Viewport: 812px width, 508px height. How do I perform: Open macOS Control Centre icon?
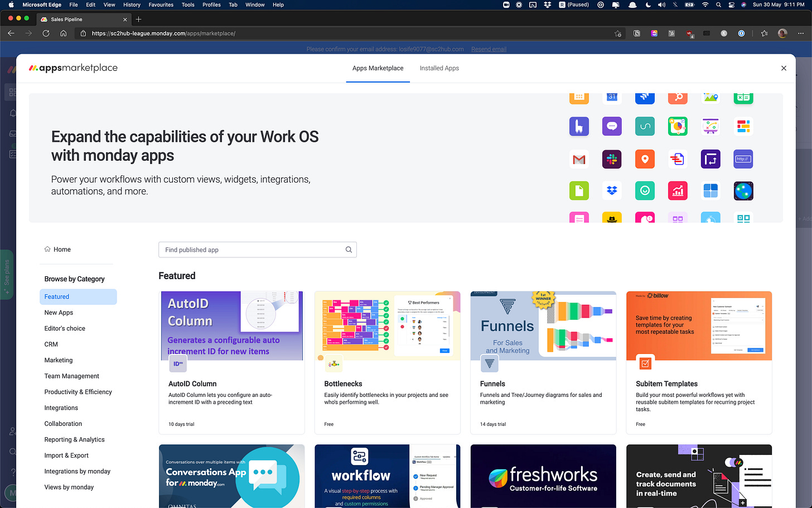pos(732,4)
